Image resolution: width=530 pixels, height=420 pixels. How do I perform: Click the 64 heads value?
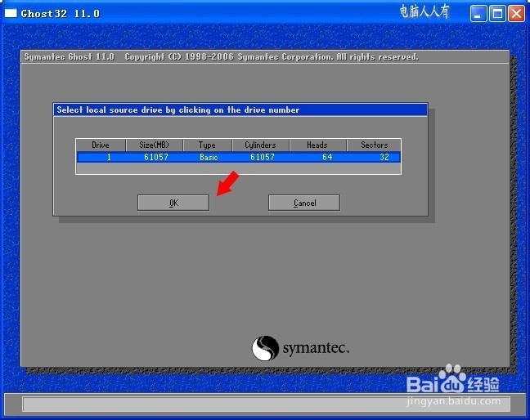tap(327, 157)
